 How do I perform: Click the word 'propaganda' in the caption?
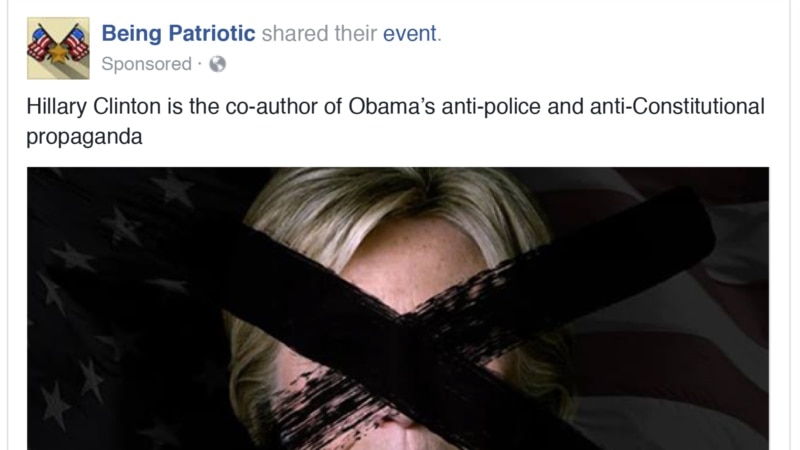(x=84, y=137)
